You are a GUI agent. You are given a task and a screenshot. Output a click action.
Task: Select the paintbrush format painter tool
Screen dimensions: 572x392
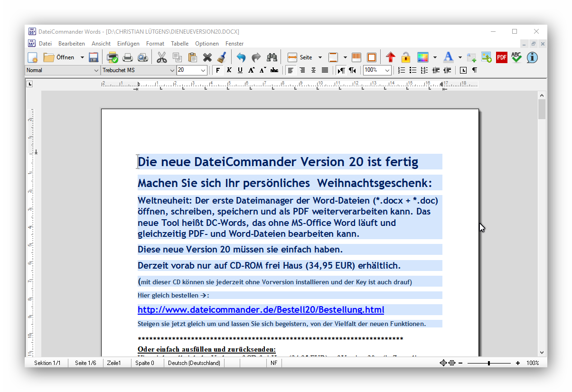221,57
